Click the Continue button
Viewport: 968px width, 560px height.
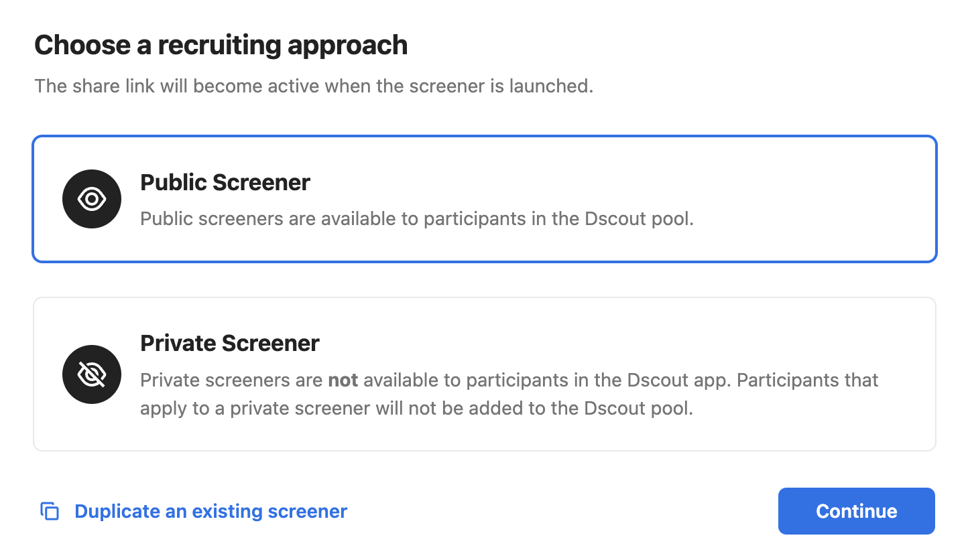(x=856, y=511)
